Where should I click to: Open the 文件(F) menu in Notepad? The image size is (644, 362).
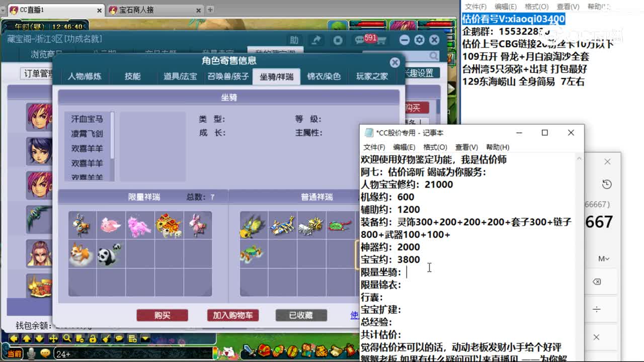(375, 147)
